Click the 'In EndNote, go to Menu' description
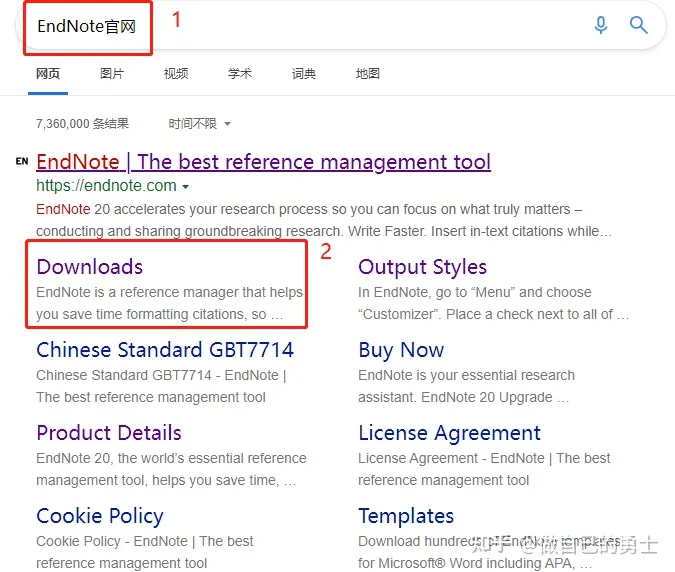 tap(493, 303)
